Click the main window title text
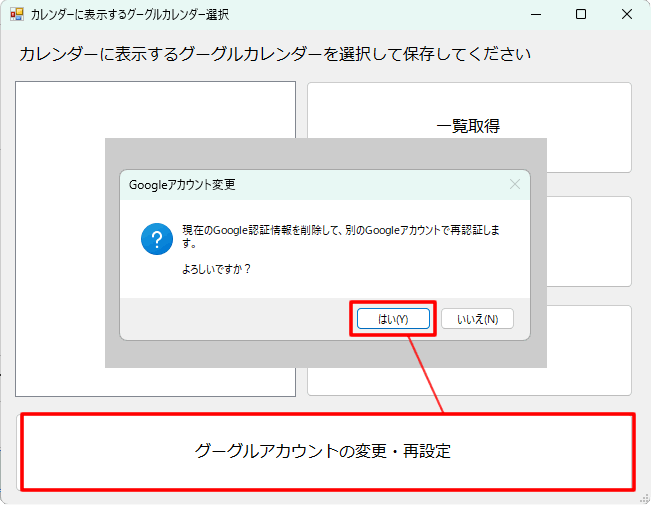 pyautogui.click(x=129, y=15)
